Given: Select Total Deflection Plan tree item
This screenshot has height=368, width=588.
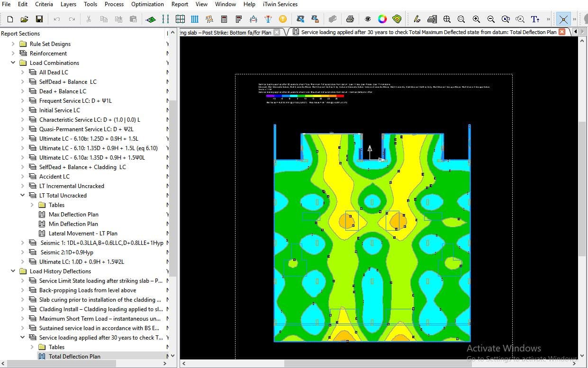Looking at the screenshot, I should [x=74, y=356].
